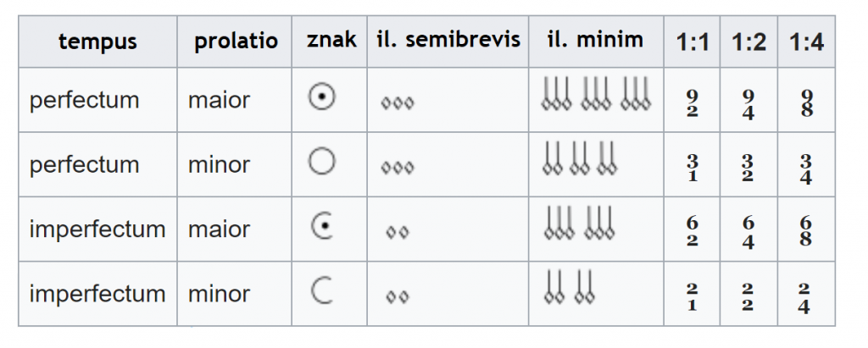
Task: Click the two semibreves in imperfectum minor row
Action: click(397, 296)
